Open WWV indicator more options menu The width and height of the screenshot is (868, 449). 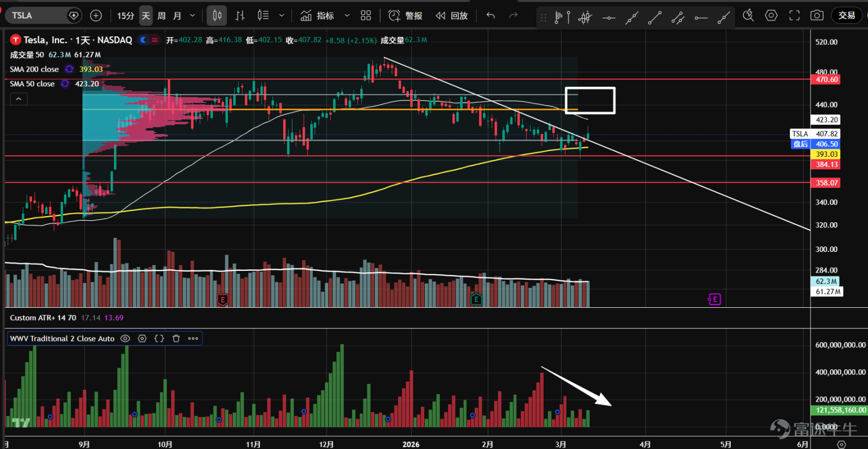coord(193,338)
